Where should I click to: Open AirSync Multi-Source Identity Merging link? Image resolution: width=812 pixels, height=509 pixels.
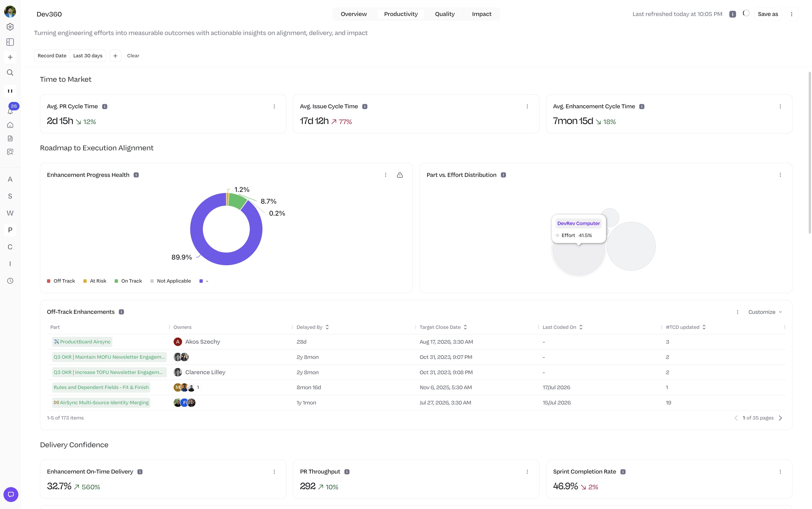[101, 403]
